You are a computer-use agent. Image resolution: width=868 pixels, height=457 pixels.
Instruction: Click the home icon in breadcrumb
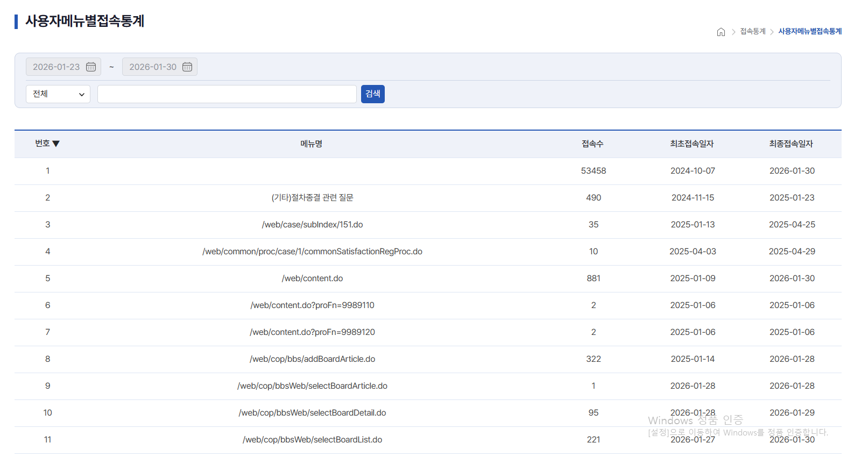pos(721,32)
